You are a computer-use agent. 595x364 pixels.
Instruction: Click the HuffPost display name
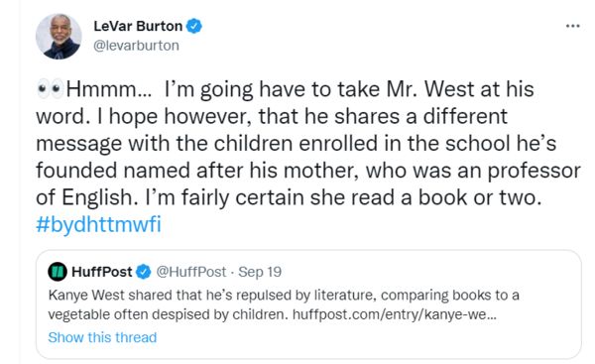pos(102,272)
